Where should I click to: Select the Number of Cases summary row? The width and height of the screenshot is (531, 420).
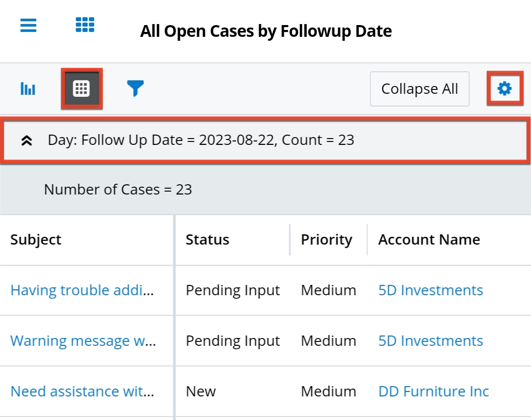[x=118, y=190]
